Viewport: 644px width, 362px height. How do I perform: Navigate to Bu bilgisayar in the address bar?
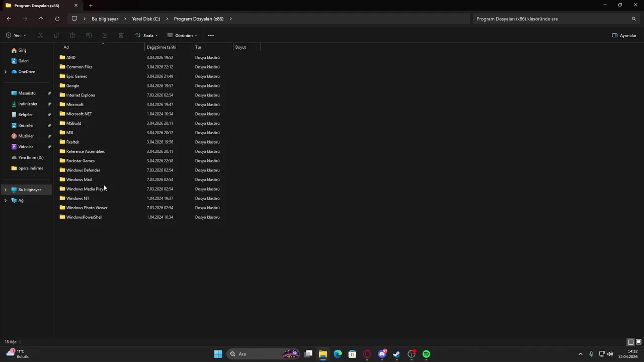point(105,19)
